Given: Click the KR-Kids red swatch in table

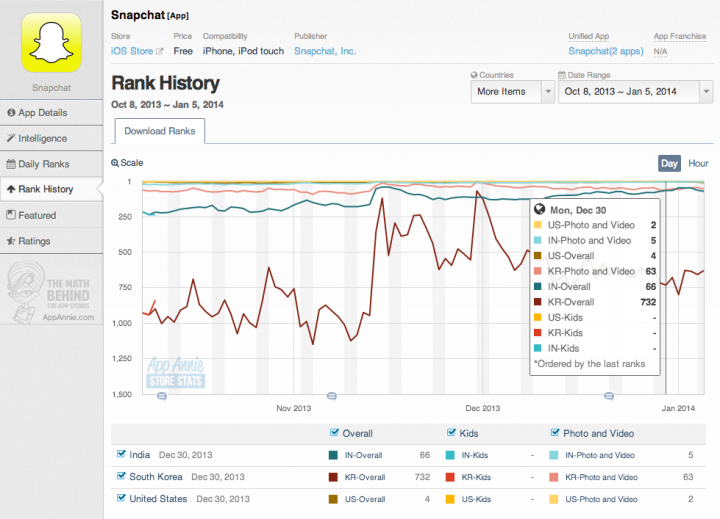Looking at the screenshot, I should tap(450, 477).
